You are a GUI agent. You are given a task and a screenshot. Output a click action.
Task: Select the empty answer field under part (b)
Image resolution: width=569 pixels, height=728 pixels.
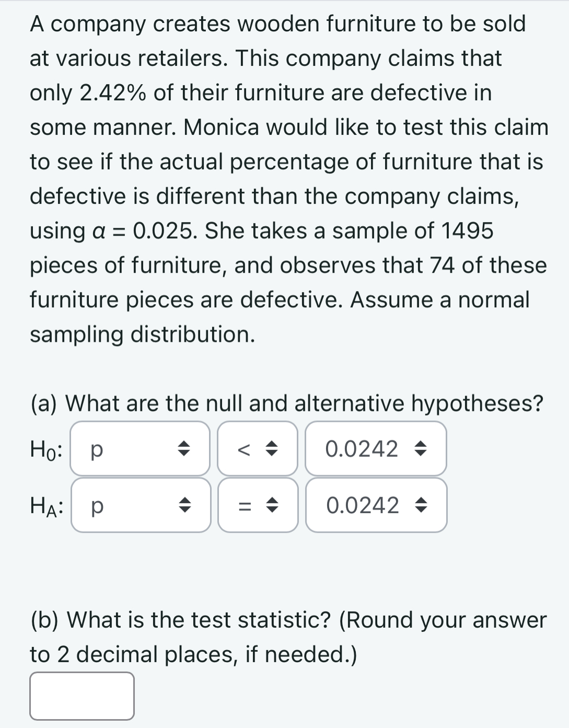81,695
